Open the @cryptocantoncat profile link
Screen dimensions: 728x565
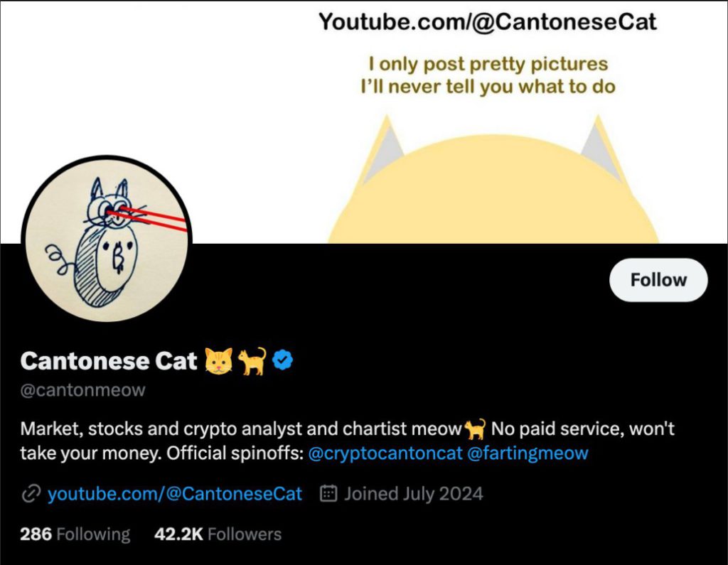385,453
